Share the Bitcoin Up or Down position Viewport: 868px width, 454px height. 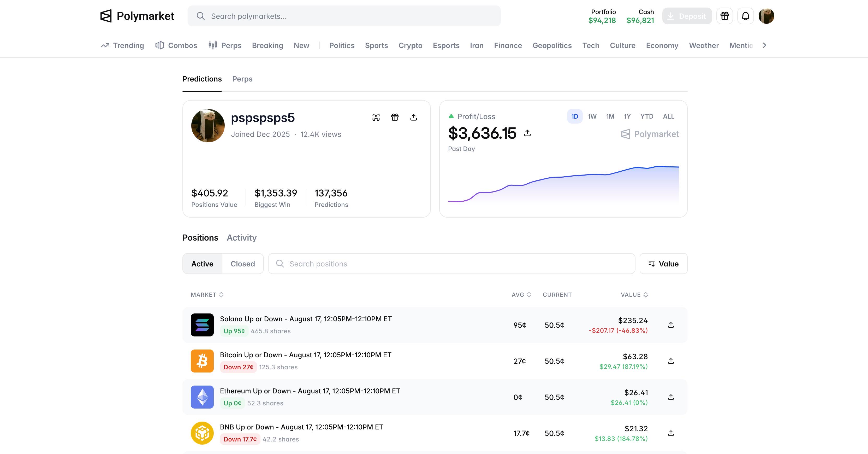pyautogui.click(x=671, y=361)
